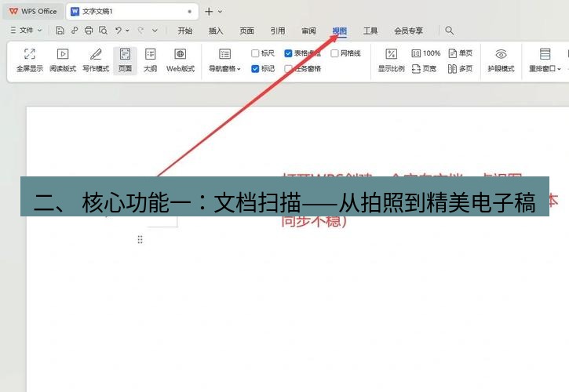Click the print icon

89,31
